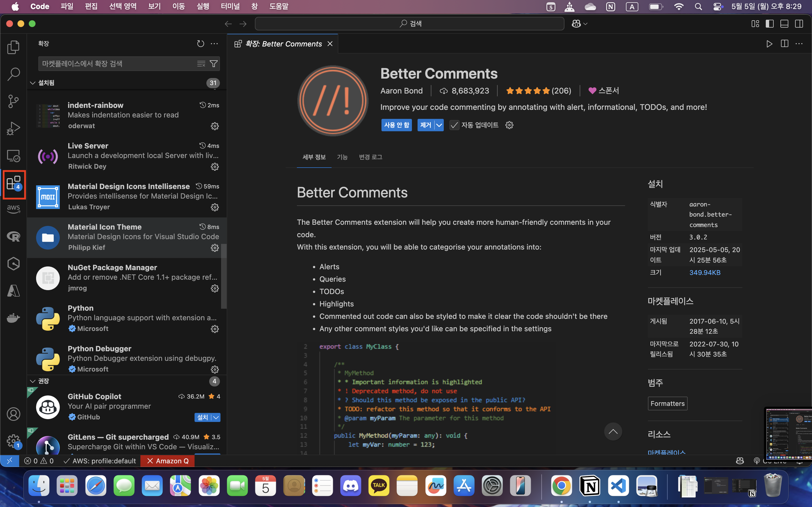The height and width of the screenshot is (507, 812).
Task: Open the Search view in the activity bar
Action: point(14,74)
